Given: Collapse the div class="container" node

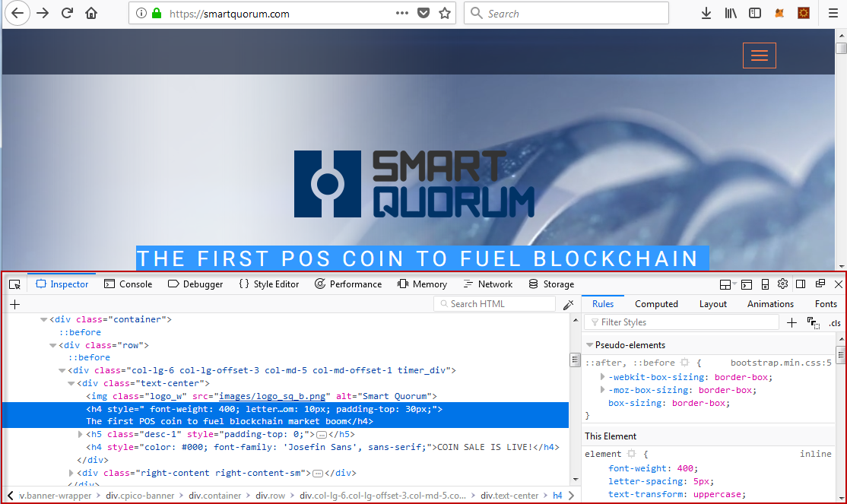Looking at the screenshot, I should pos(44,320).
